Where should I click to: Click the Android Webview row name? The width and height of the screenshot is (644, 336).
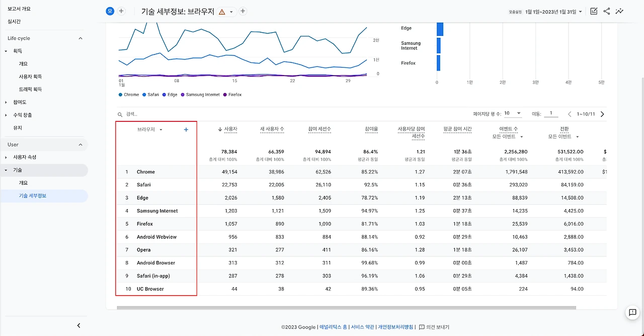(156, 237)
